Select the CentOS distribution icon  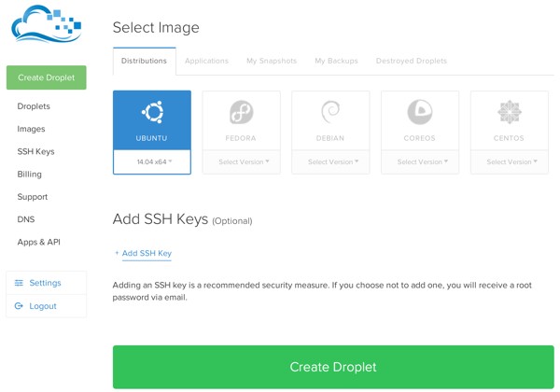pos(510,112)
